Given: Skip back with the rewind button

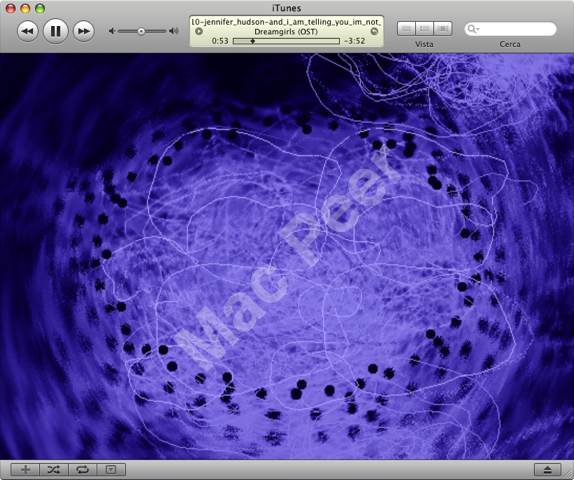Looking at the screenshot, I should point(28,31).
